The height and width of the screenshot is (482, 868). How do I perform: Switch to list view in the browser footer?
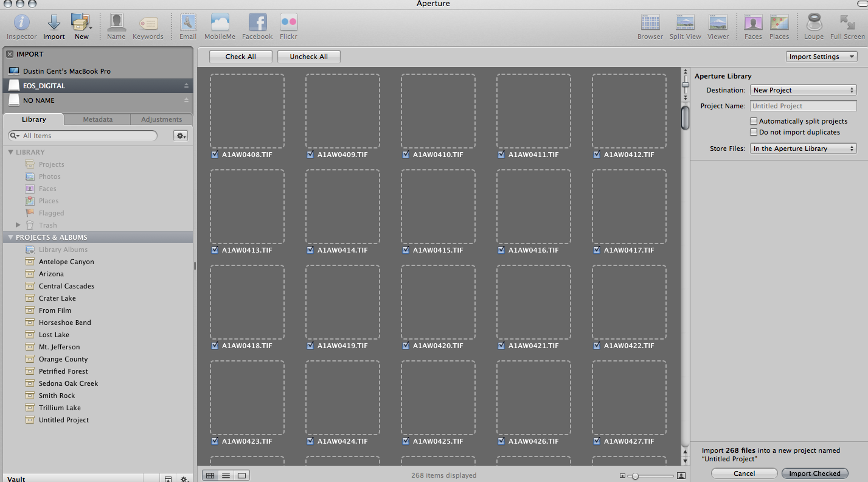pos(226,475)
